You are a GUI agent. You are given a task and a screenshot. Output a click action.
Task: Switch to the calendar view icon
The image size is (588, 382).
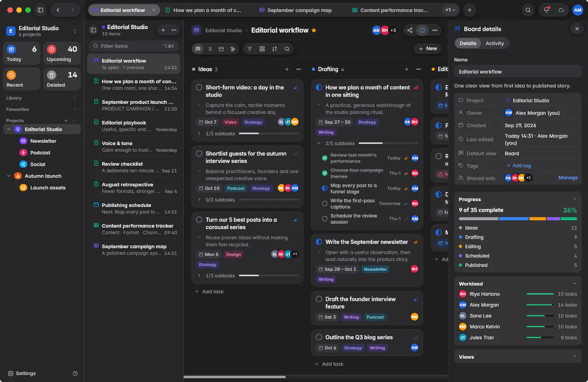click(221, 49)
